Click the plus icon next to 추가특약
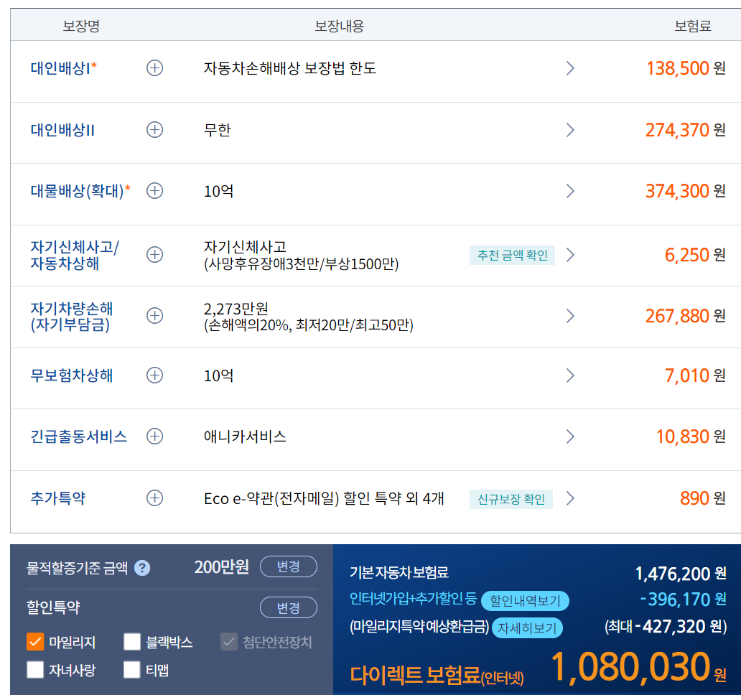Viewport: 741px width, 700px height. tap(154, 498)
